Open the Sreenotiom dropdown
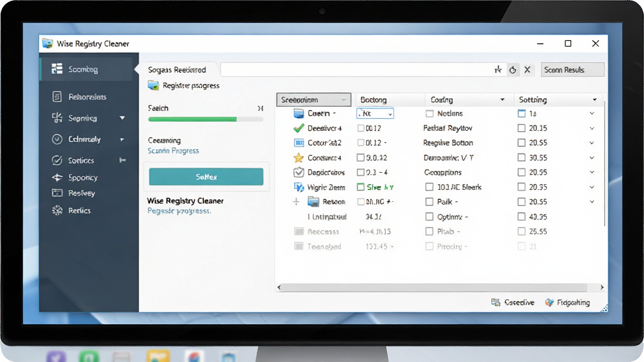The width and height of the screenshot is (644, 362). coord(314,100)
